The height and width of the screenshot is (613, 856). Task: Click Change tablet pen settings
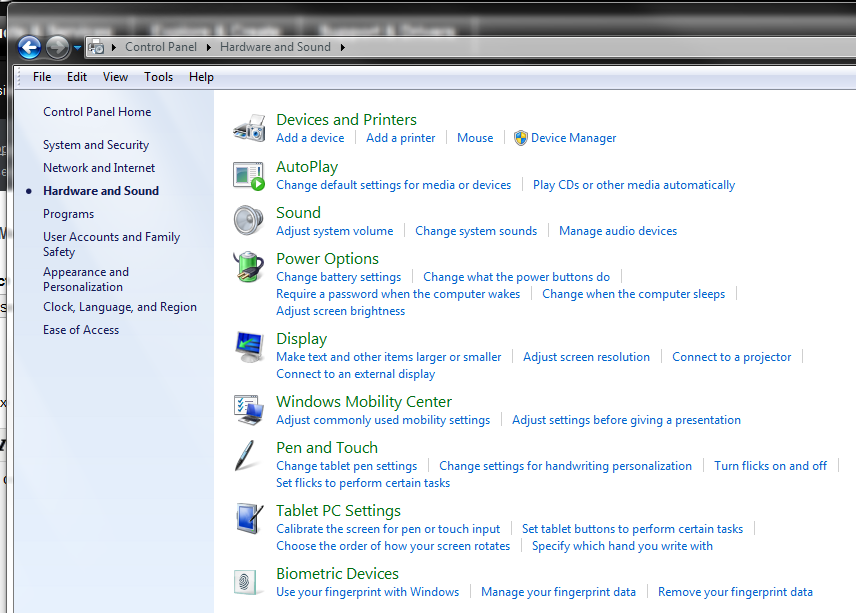tap(347, 466)
